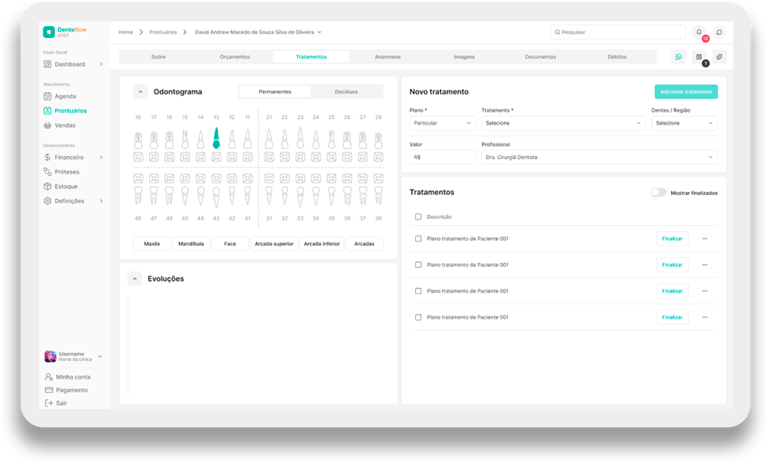Viewport: 768px width, 463px height.
Task: Open Agenda from the sidebar
Action: tap(60, 96)
